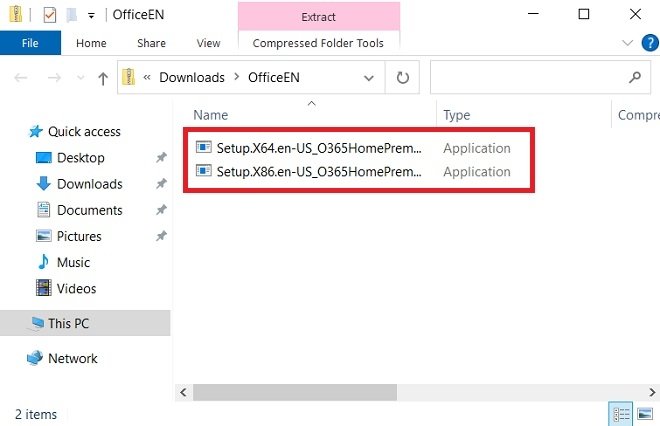Click the Application type of Setup.X64
The width and height of the screenshot is (660, 426).
pyautogui.click(x=477, y=148)
